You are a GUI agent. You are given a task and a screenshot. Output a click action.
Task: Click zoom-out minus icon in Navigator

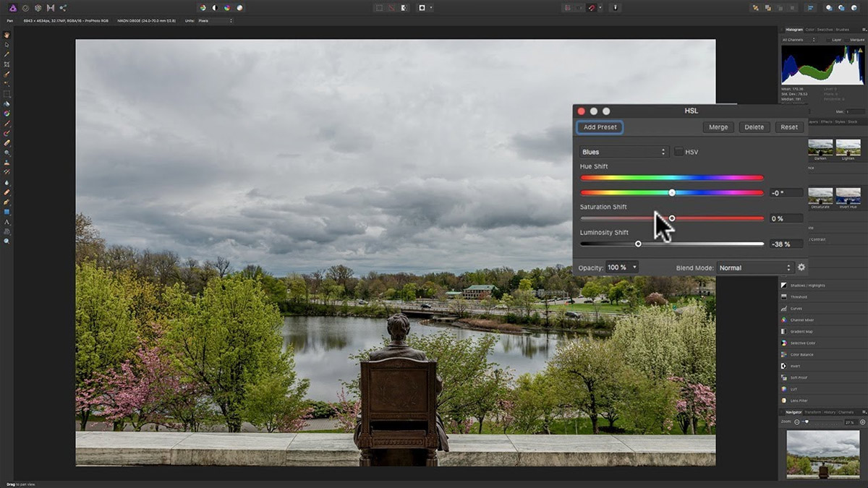pyautogui.click(x=796, y=421)
